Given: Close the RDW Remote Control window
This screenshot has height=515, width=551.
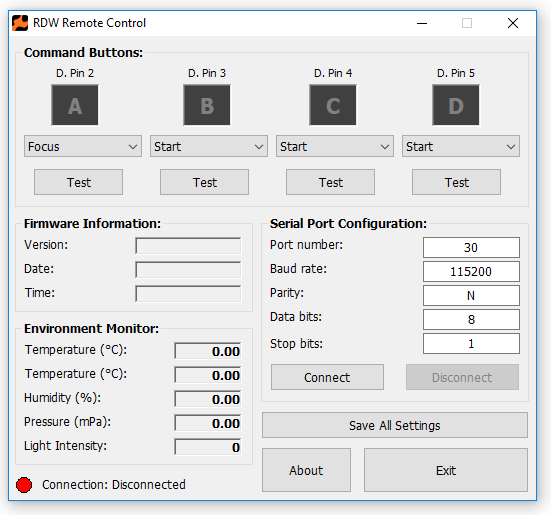Looking at the screenshot, I should pyautogui.click(x=513, y=24).
